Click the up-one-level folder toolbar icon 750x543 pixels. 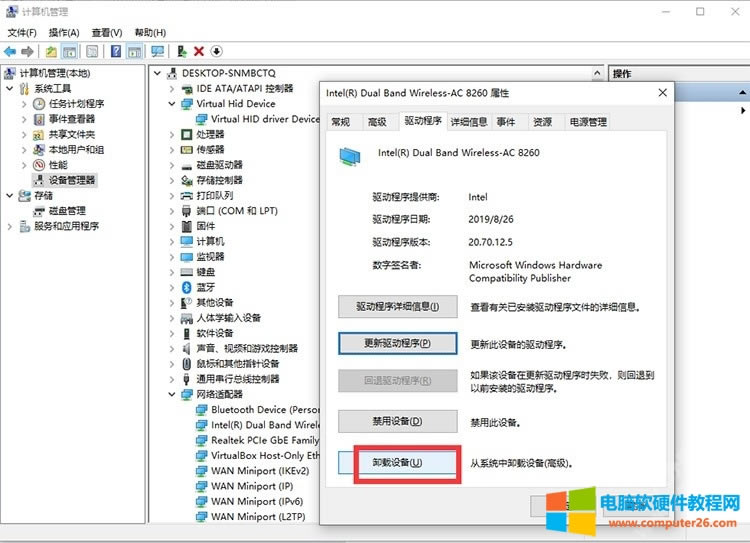51,51
